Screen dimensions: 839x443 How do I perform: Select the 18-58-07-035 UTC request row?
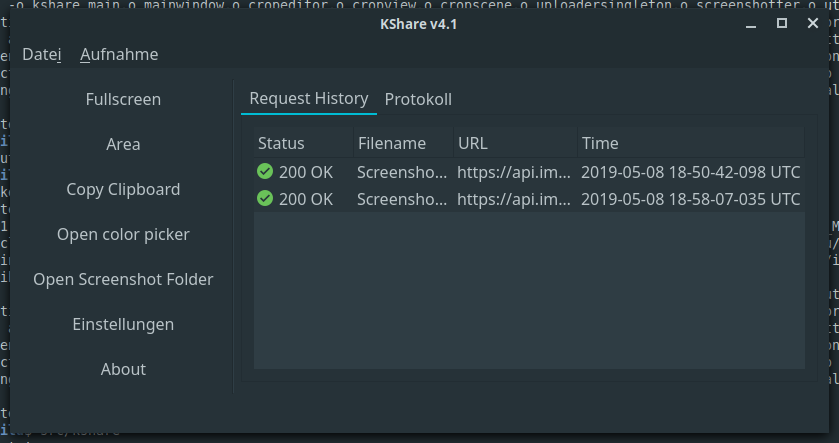coord(690,199)
